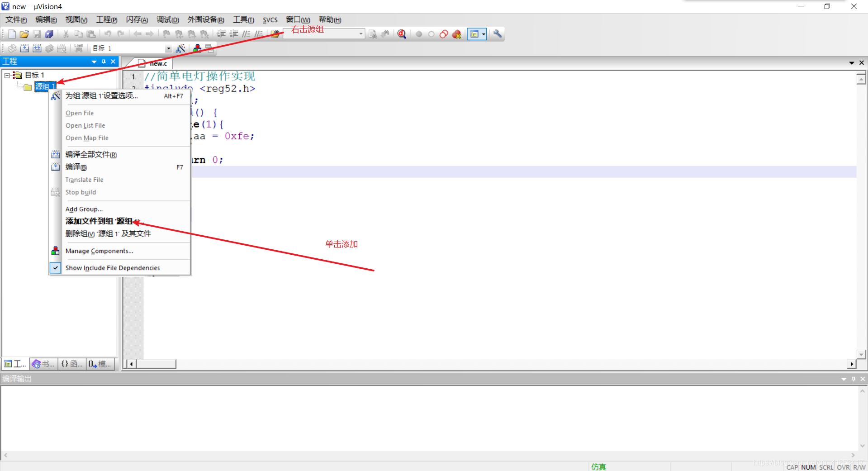Open the editor tab list dropdown arrow

852,63
